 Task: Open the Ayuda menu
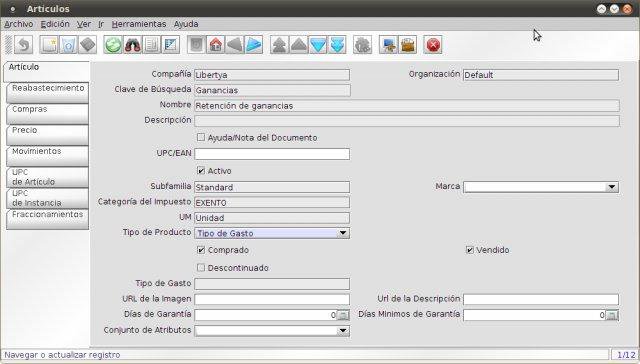pos(186,24)
